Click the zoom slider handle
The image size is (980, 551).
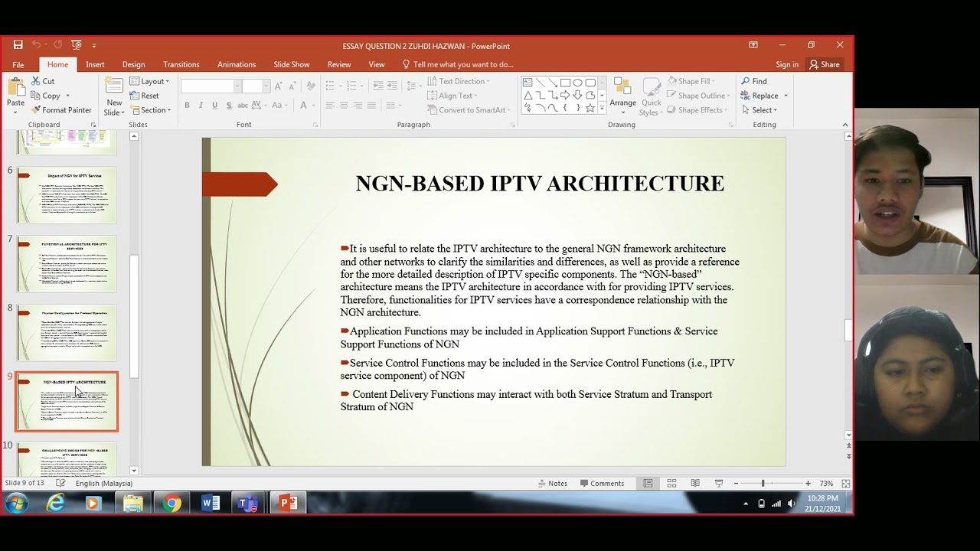[x=763, y=484]
